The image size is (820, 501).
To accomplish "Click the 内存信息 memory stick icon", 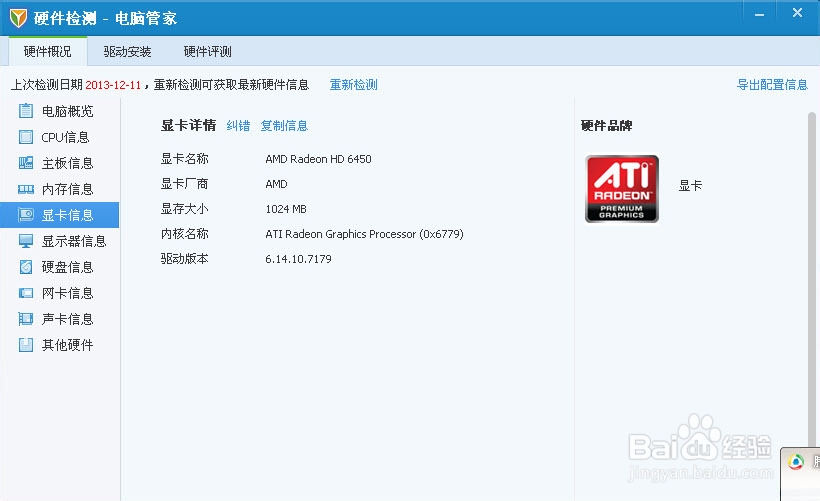I will [26, 189].
